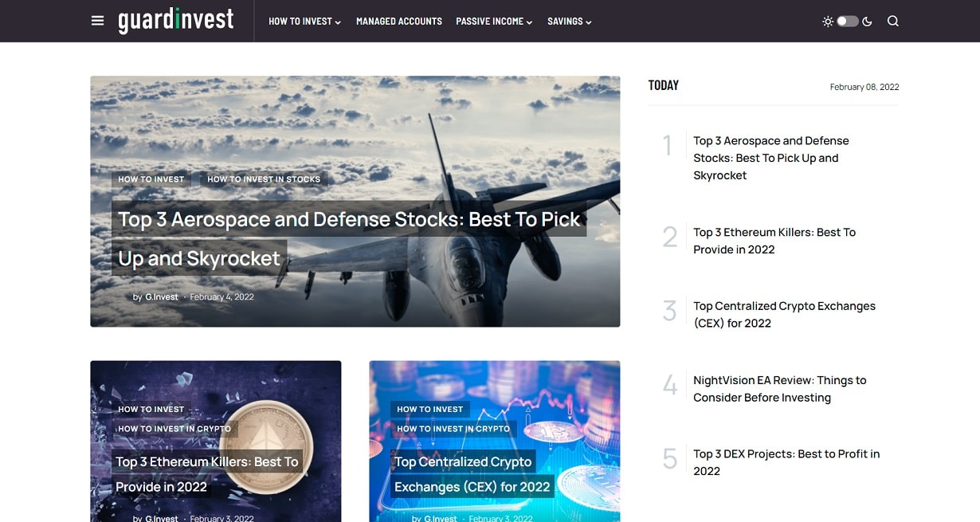Click How To Invest tag on CEX card

(x=430, y=409)
